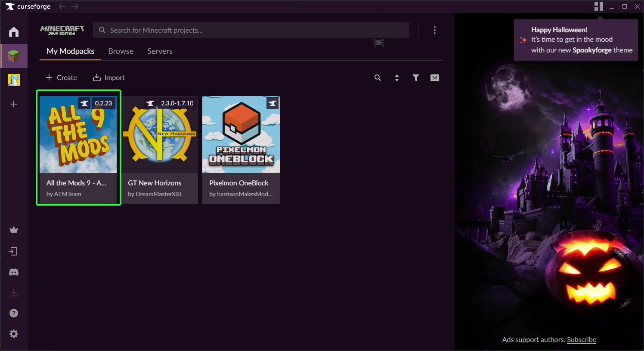Viewport: 644px width, 351px height.
Task: Go back with the left arrow
Action: pyautogui.click(x=62, y=6)
